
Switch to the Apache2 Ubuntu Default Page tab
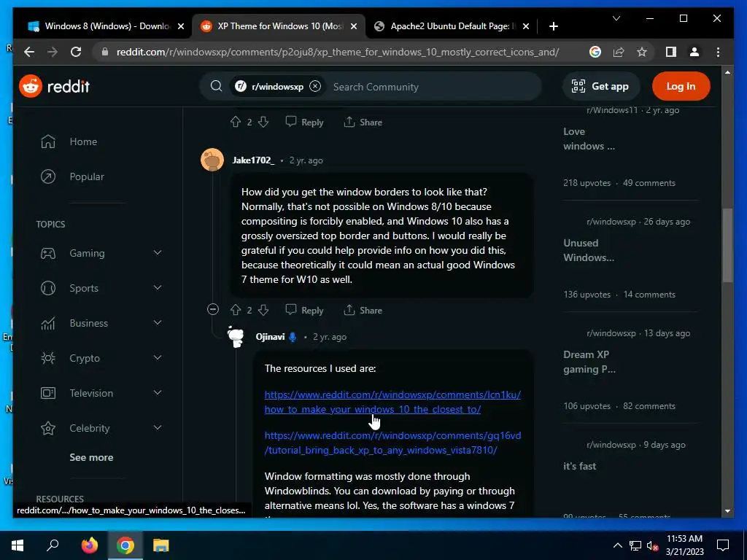[449, 26]
